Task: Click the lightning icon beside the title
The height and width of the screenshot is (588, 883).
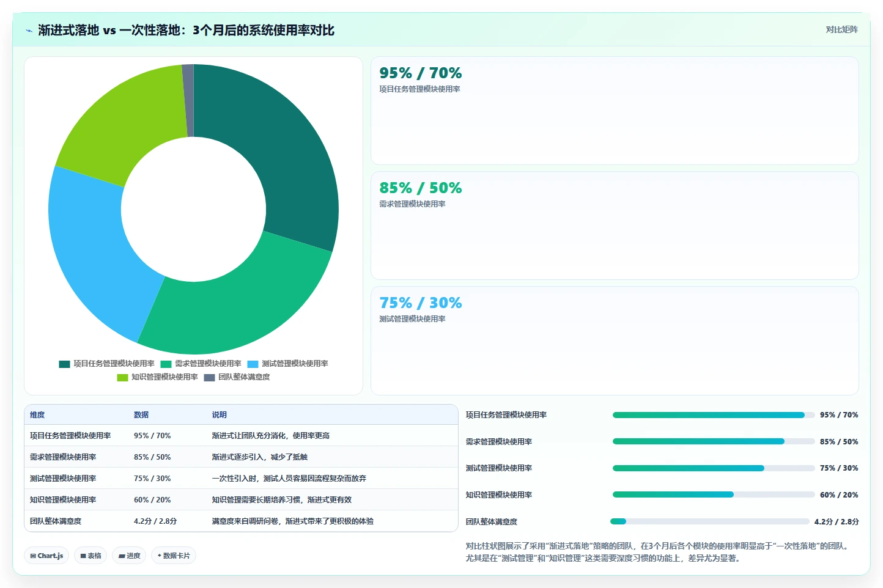Action: click(x=29, y=31)
